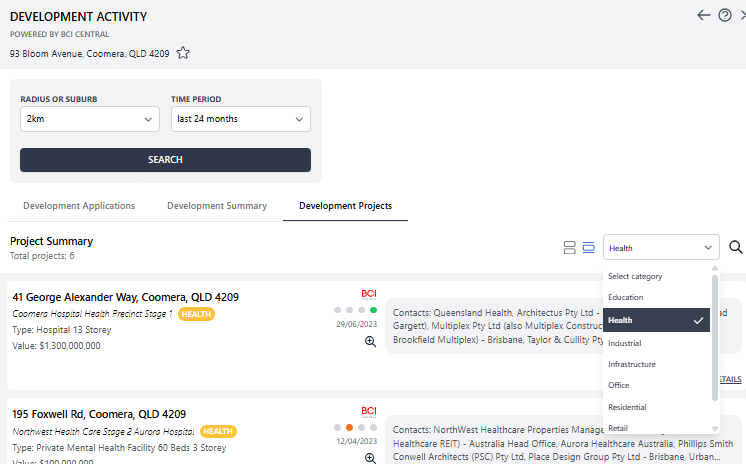Click BCI logo on Foxwell Rd card
The height and width of the screenshot is (464, 746).
pos(369,411)
